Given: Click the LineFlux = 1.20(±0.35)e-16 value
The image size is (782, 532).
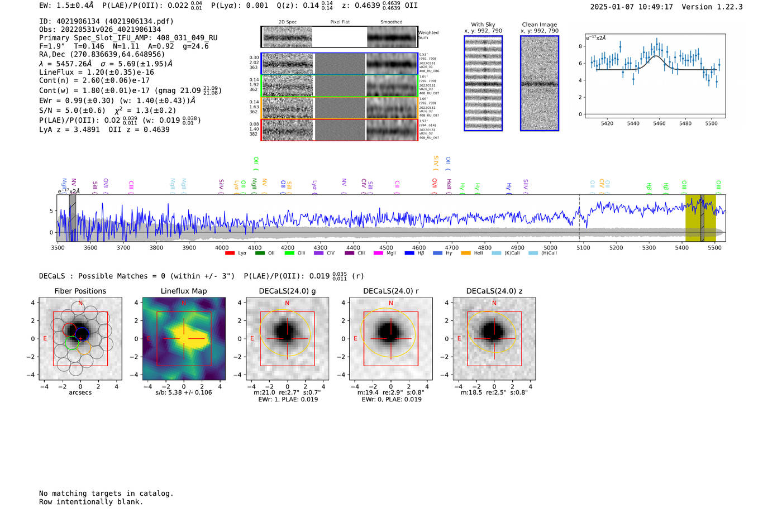Looking at the screenshot, I should tap(97, 72).
